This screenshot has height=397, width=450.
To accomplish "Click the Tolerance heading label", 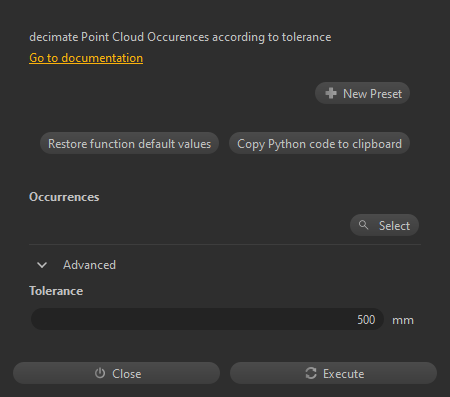I will [56, 291].
